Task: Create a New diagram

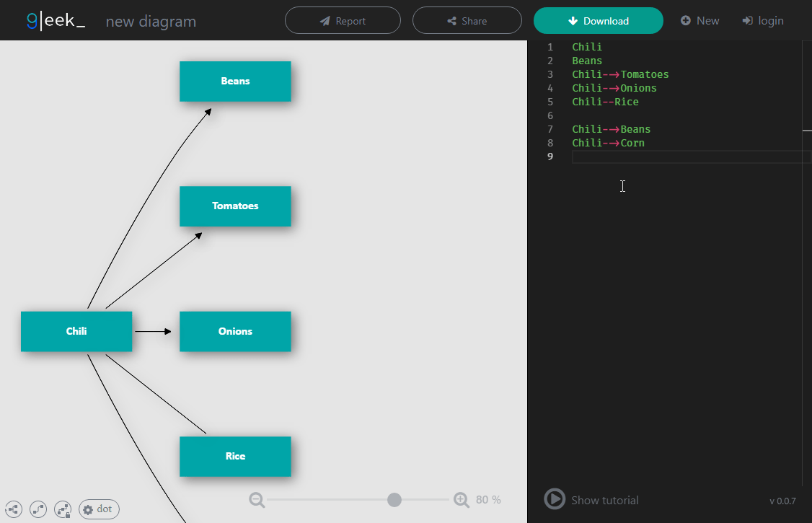Action: (700, 20)
